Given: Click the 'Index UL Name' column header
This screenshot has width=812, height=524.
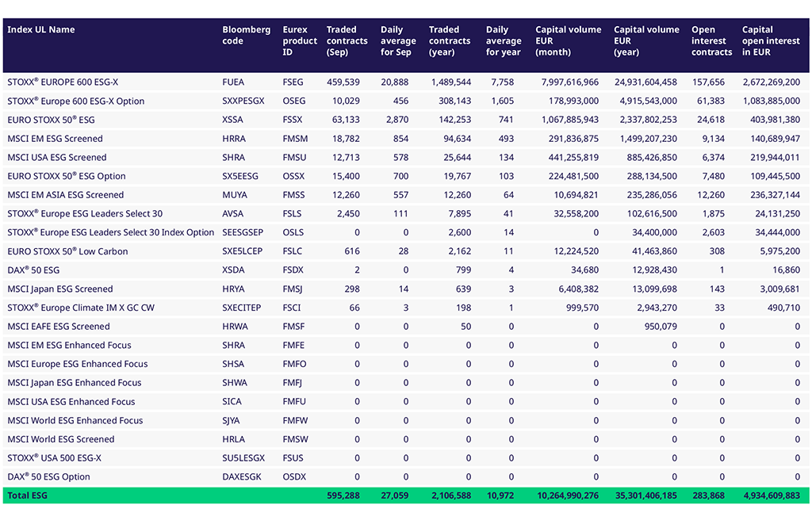Looking at the screenshot, I should point(41,30).
